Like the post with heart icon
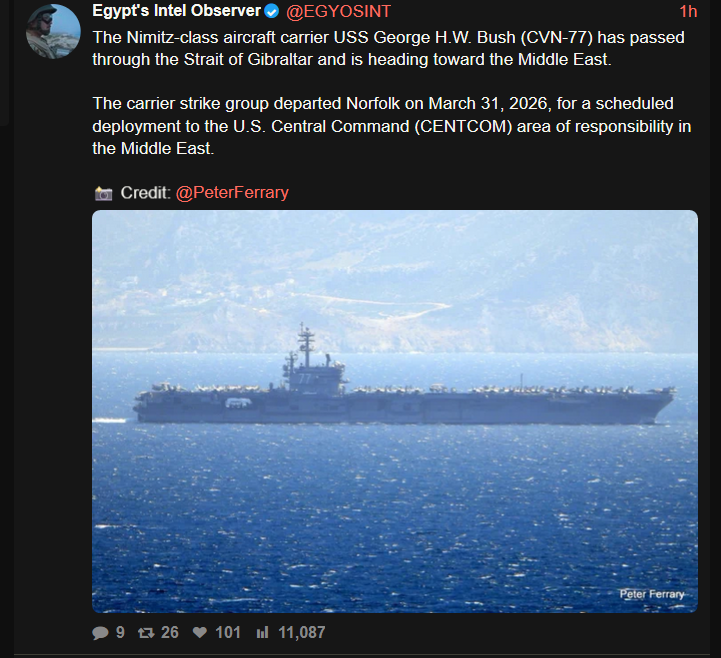721x658 pixels. coord(200,633)
